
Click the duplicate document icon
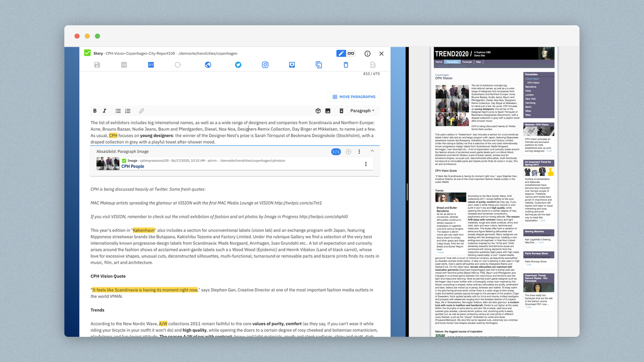pyautogui.click(x=318, y=65)
